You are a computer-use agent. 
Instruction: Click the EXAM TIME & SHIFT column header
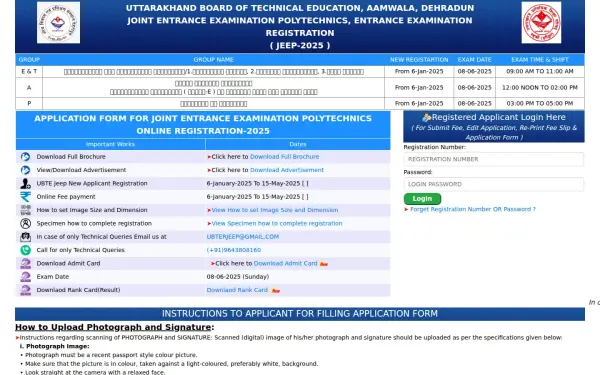click(x=540, y=60)
